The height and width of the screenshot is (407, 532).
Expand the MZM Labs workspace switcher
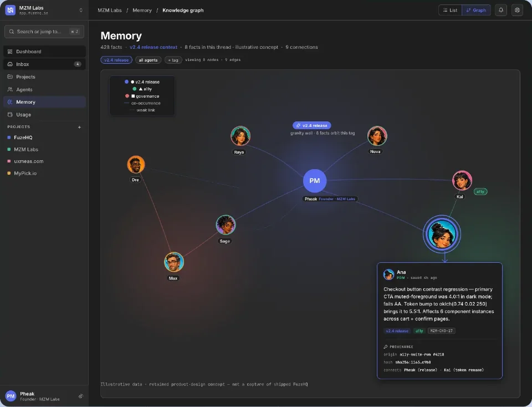[x=81, y=10]
